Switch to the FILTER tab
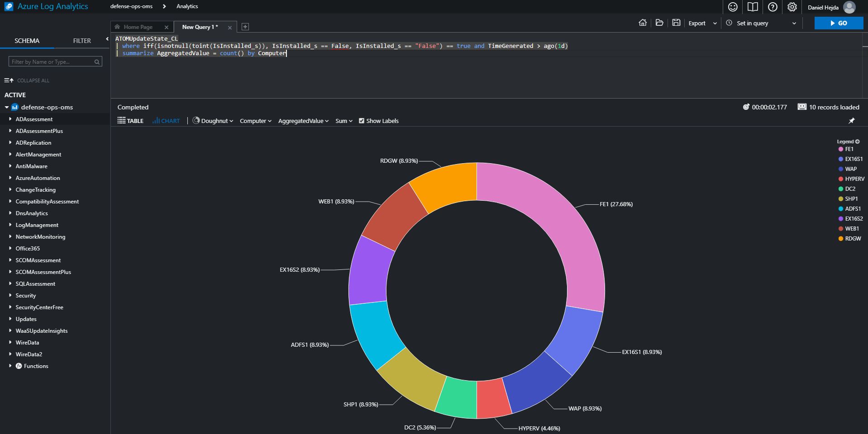Screen dimensions: 868x434 pos(82,41)
